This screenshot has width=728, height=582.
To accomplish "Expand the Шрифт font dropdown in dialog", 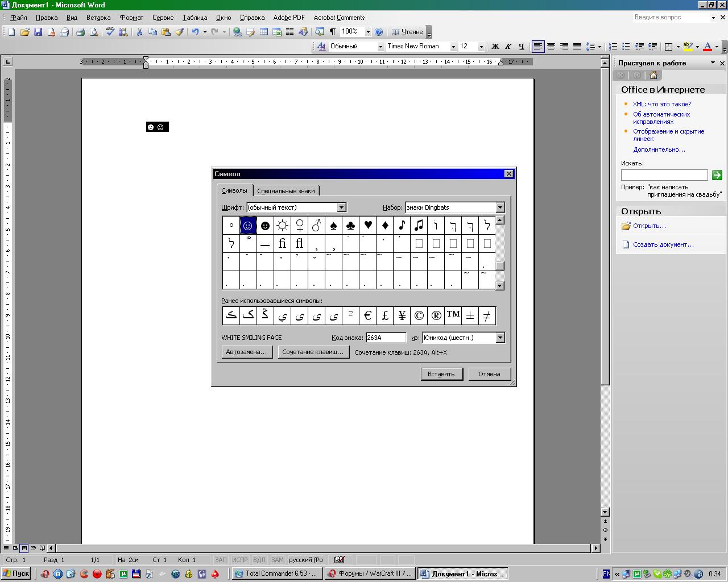I will [x=342, y=207].
